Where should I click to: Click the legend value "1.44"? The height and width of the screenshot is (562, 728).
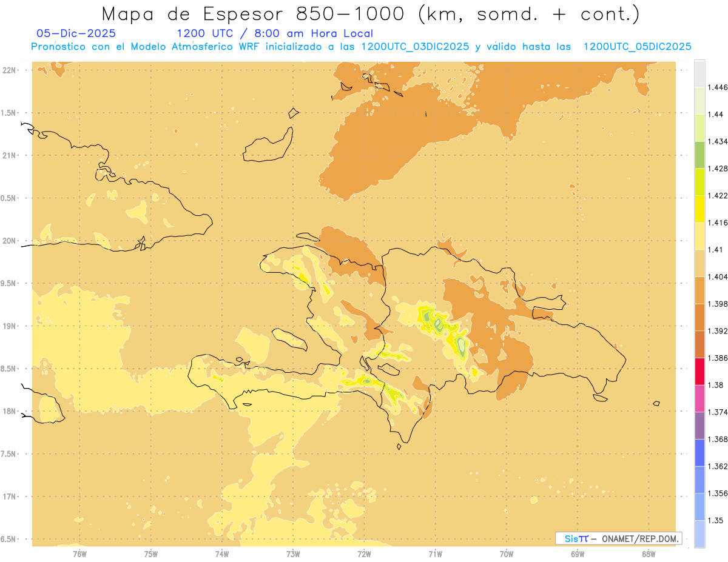[716, 115]
